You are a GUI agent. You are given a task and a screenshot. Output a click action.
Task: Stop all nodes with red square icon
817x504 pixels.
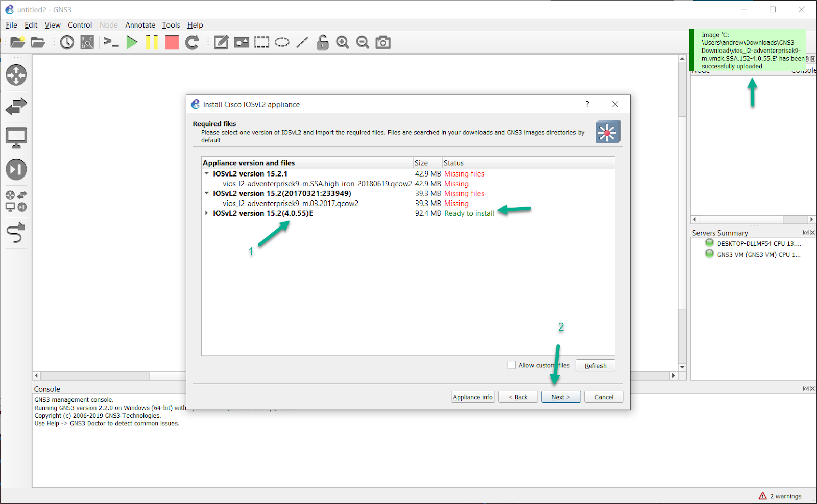172,42
